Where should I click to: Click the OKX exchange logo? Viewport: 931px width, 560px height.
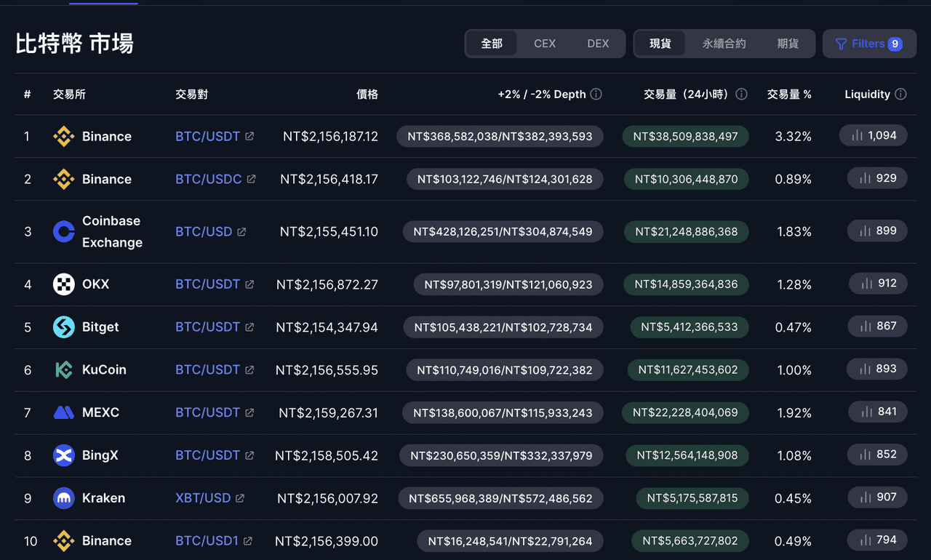pos(64,284)
